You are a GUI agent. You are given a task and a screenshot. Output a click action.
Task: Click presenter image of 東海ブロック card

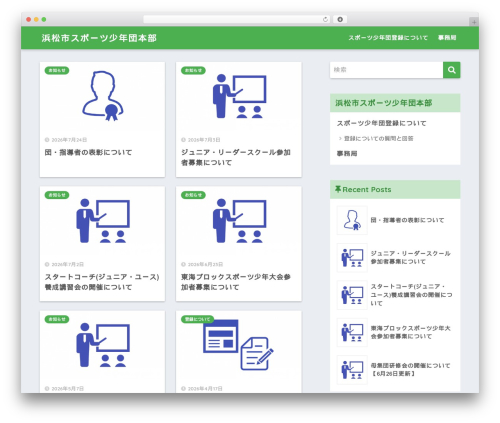pyautogui.click(x=239, y=221)
